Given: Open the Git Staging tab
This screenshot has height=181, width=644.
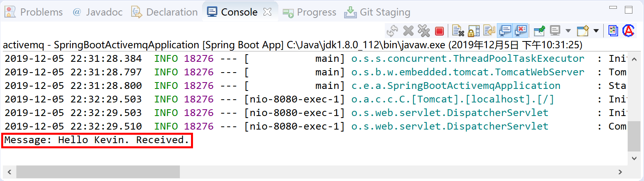Looking at the screenshot, I should tap(377, 12).
